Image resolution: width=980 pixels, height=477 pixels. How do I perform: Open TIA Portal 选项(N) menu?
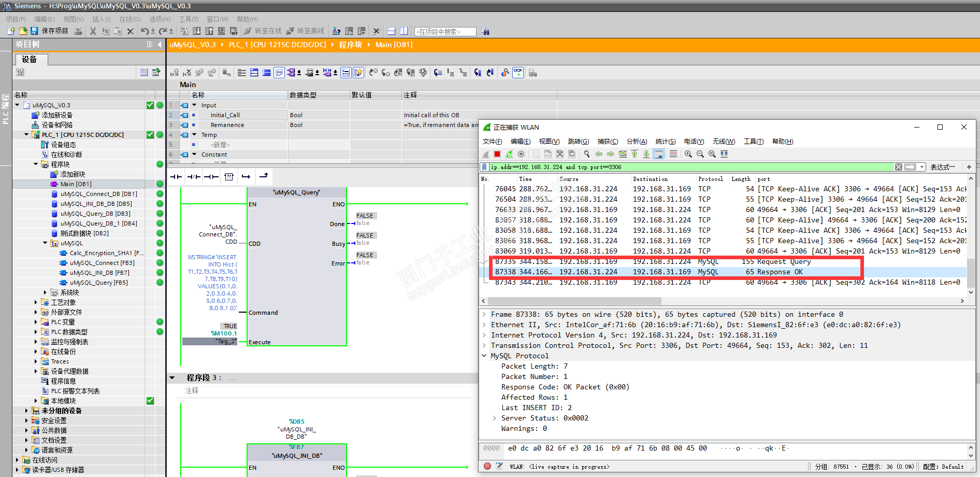point(160,19)
